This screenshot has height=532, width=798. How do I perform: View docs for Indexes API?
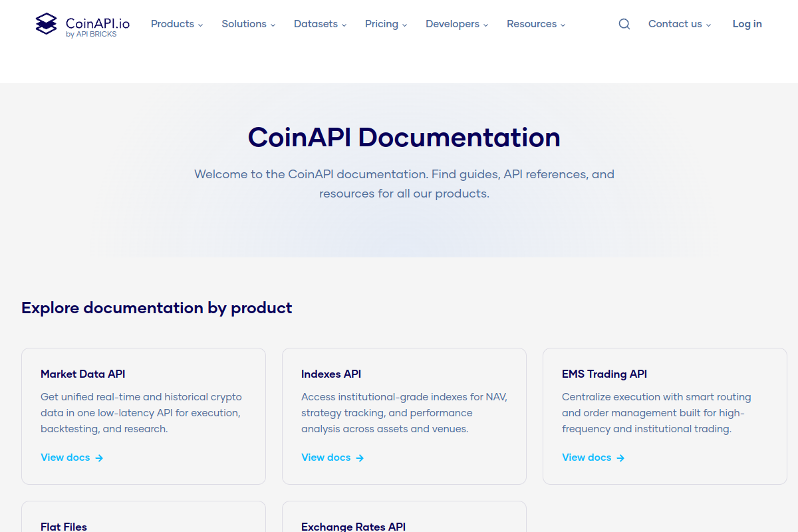tap(332, 458)
